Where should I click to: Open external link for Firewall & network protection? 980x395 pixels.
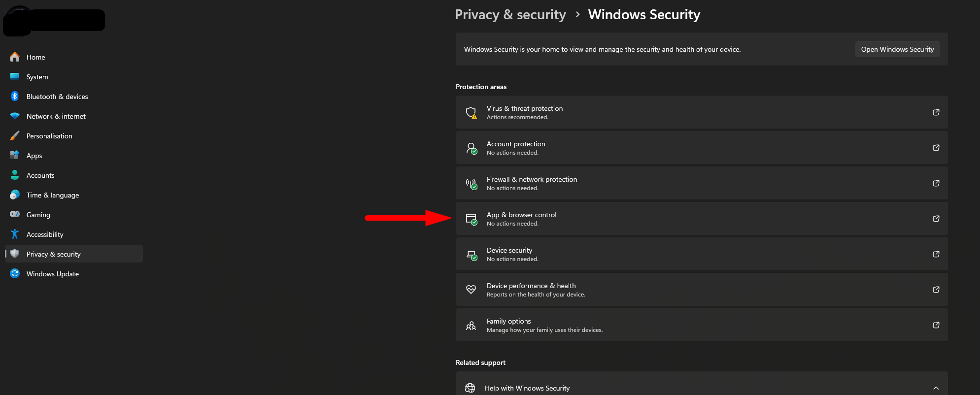[936, 183]
